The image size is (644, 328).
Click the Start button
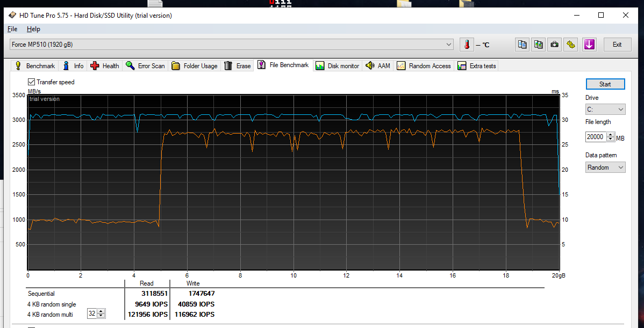point(605,84)
